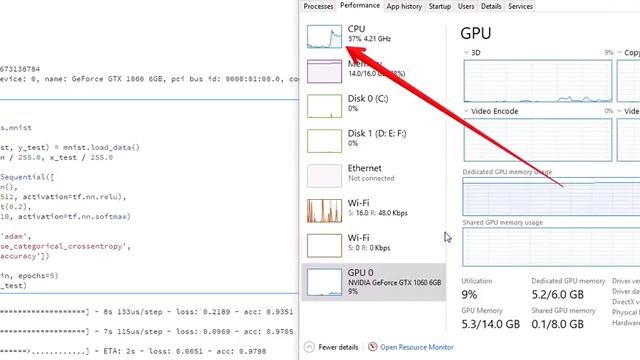This screenshot has height=360, width=640.
Task: Open the Video Decode graph dropdown chevron
Action: tap(619, 111)
